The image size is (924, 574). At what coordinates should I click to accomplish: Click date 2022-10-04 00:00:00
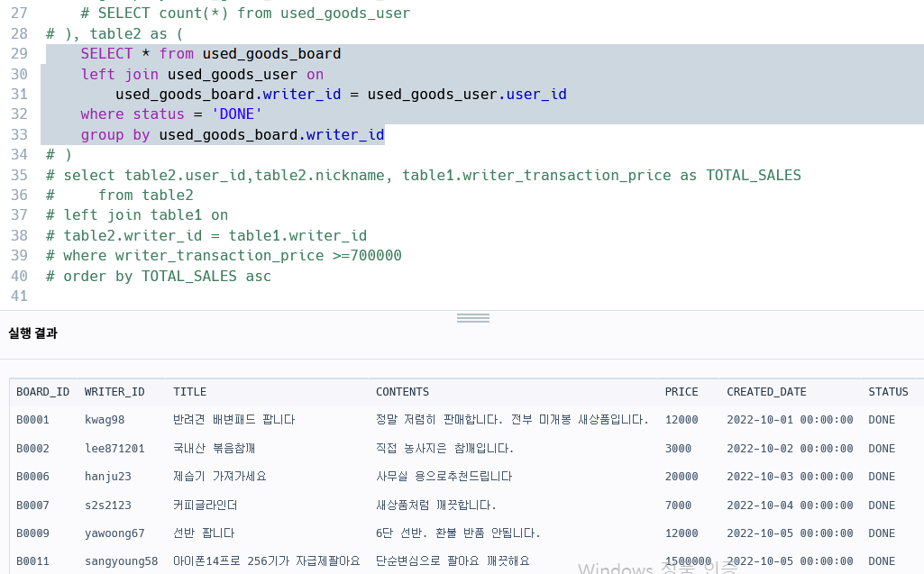tap(790, 505)
